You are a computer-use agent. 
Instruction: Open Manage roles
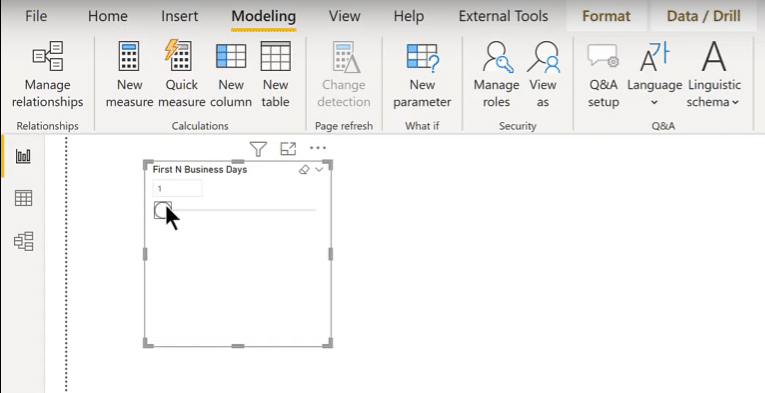(x=496, y=75)
